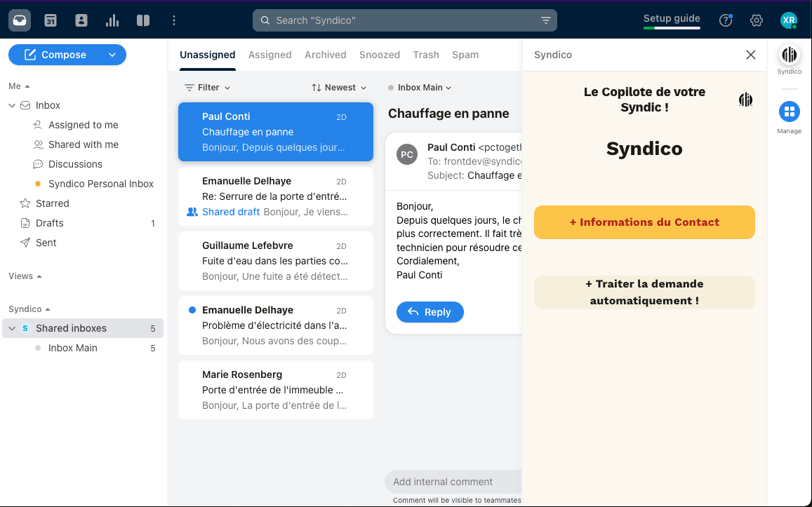812x507 pixels.
Task: Click the Informations du Contact button
Action: click(644, 222)
